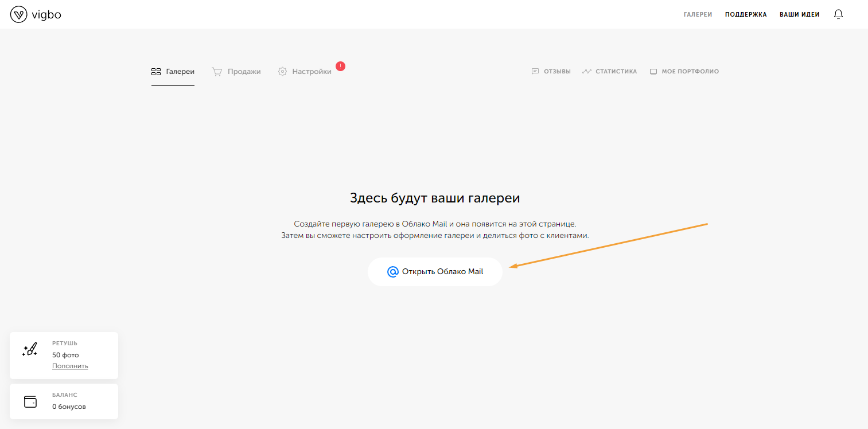Click the text "50 фото"
Screen dimensions: 868x429
coord(65,355)
